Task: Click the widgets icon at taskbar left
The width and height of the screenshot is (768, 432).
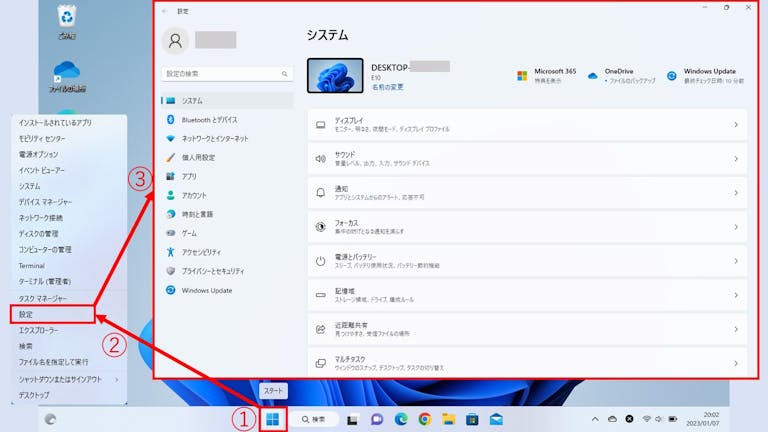Action: (x=50, y=419)
